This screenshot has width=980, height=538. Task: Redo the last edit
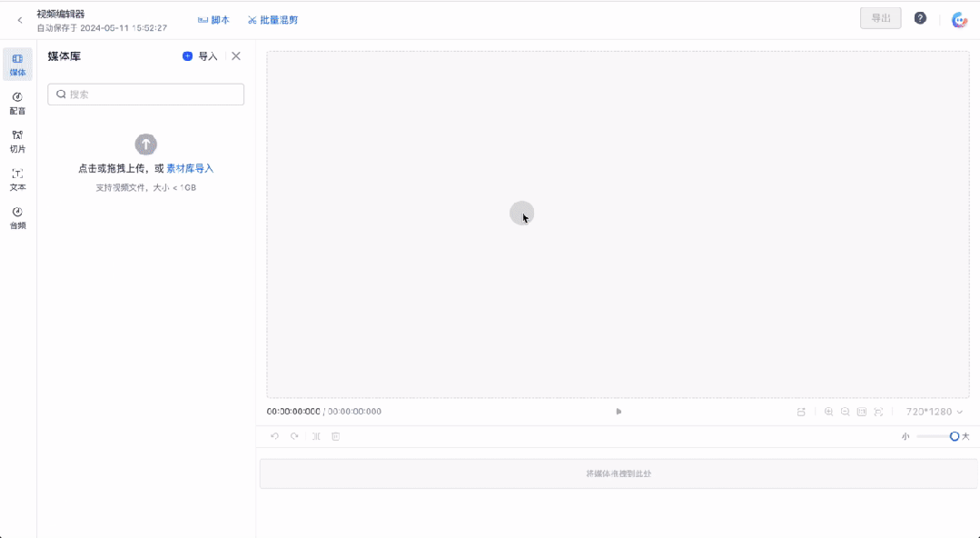coord(294,436)
